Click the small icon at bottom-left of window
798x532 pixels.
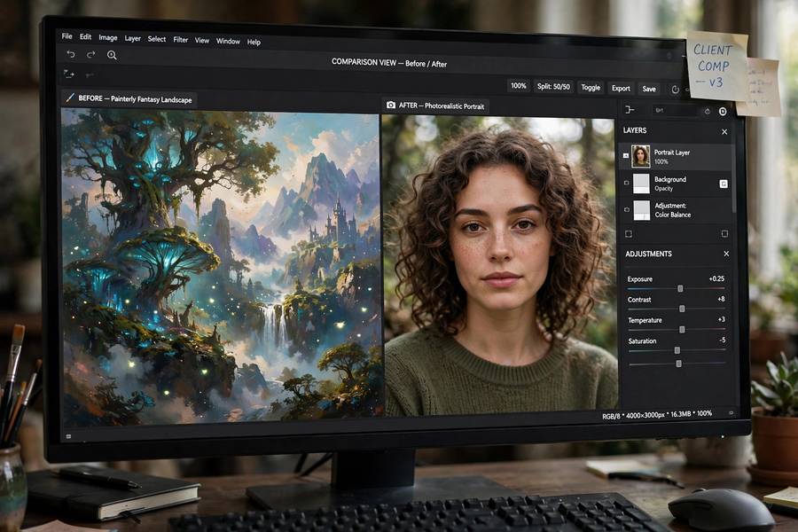pyautogui.click(x=68, y=436)
